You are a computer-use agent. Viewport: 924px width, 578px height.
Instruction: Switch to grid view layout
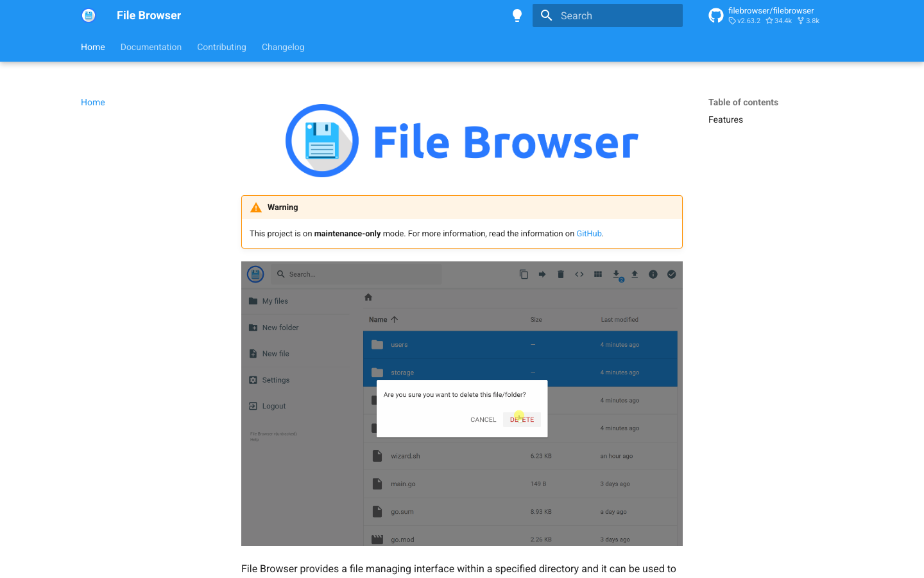coord(597,274)
